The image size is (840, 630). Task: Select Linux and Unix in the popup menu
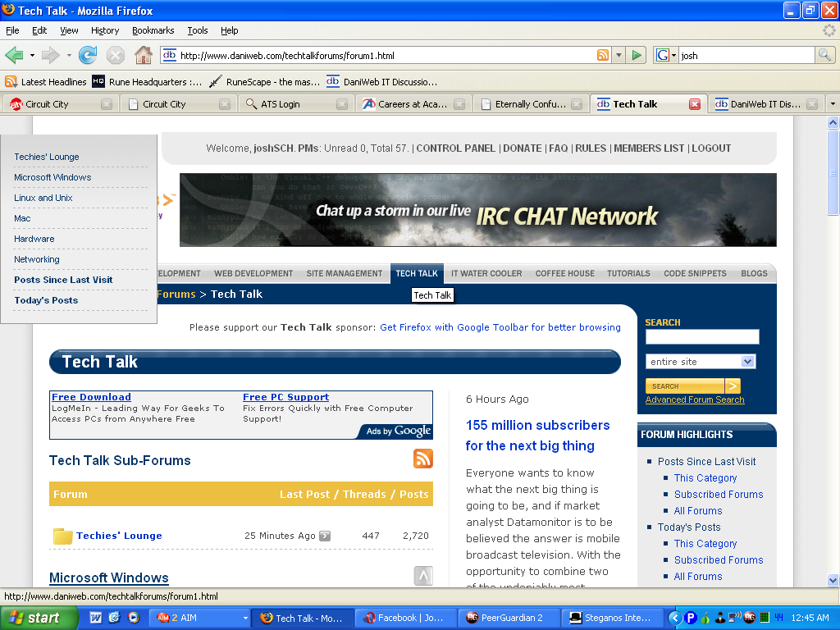43,198
